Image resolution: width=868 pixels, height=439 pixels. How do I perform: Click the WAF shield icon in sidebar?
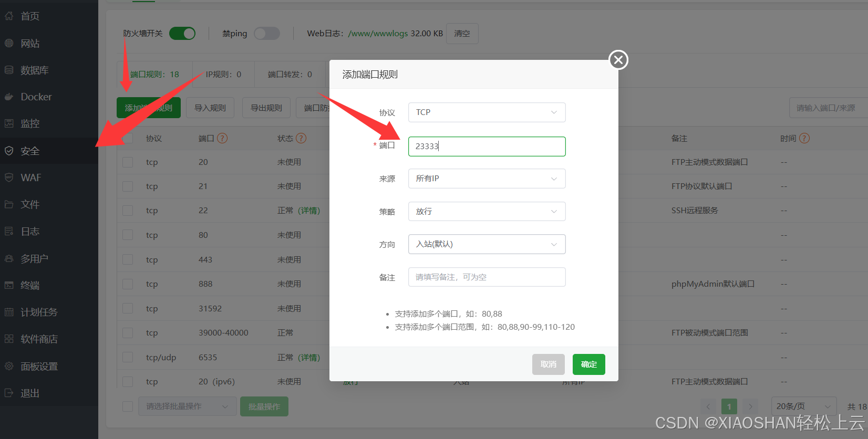click(9, 177)
